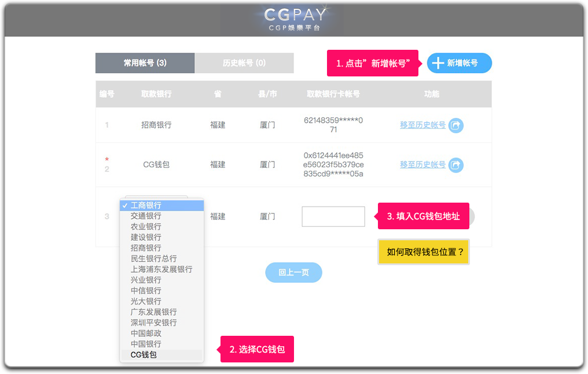Click the bank card number input field
The height and width of the screenshot is (374, 588).
click(333, 217)
